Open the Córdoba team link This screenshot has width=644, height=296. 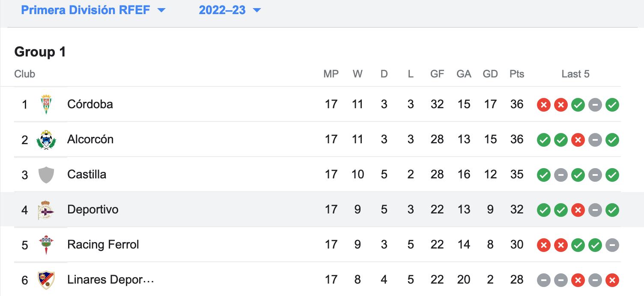[x=90, y=104]
